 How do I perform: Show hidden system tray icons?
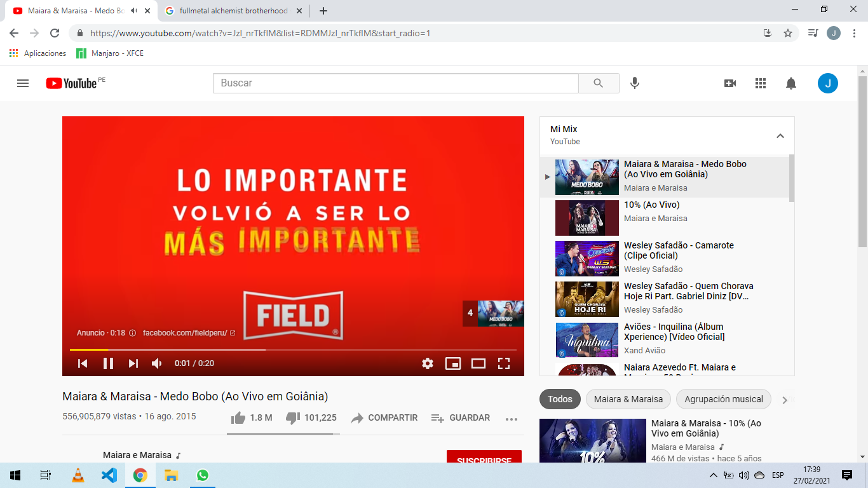pos(714,475)
